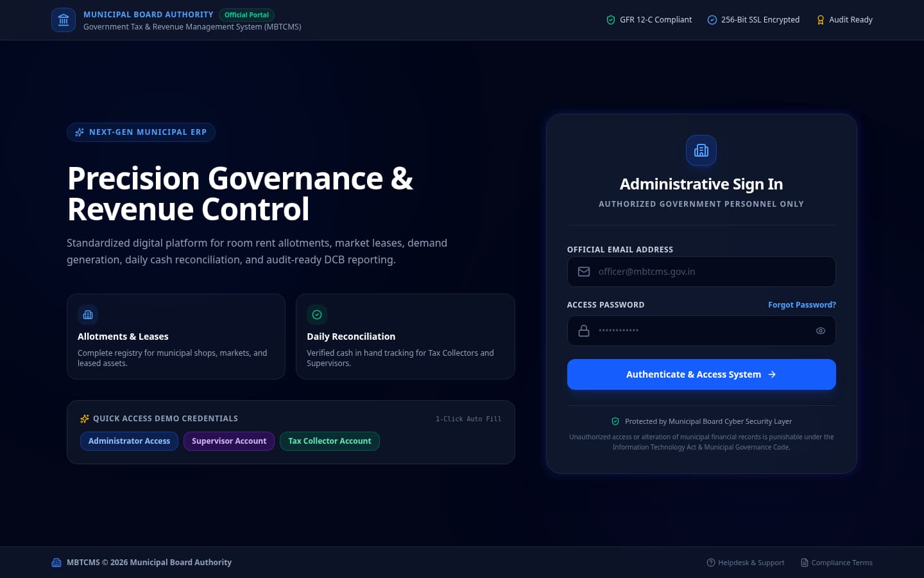Click the shield icon beside Protected by Municipal Board

click(x=615, y=421)
